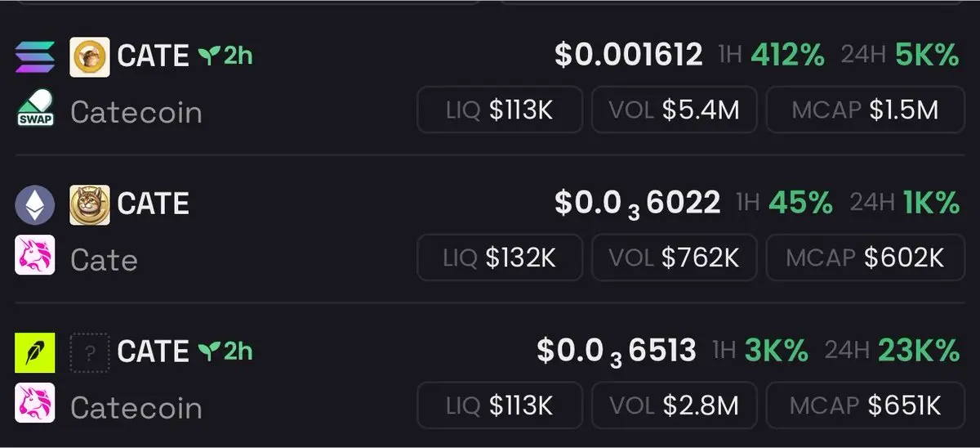Select the VOL $762K pill

[x=675, y=258]
